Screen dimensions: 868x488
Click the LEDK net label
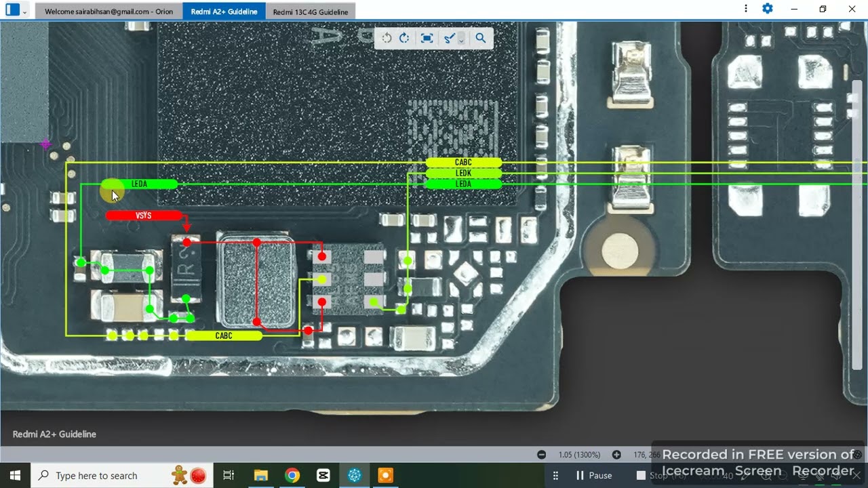tap(463, 174)
